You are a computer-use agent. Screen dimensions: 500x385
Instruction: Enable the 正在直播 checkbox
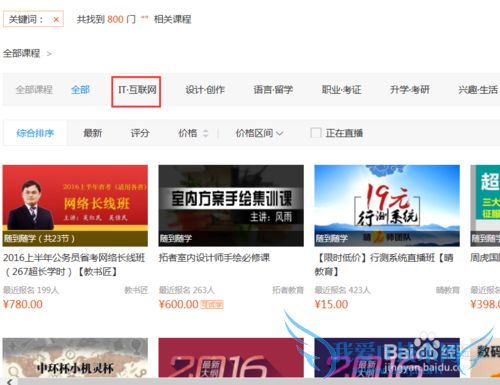(316, 133)
